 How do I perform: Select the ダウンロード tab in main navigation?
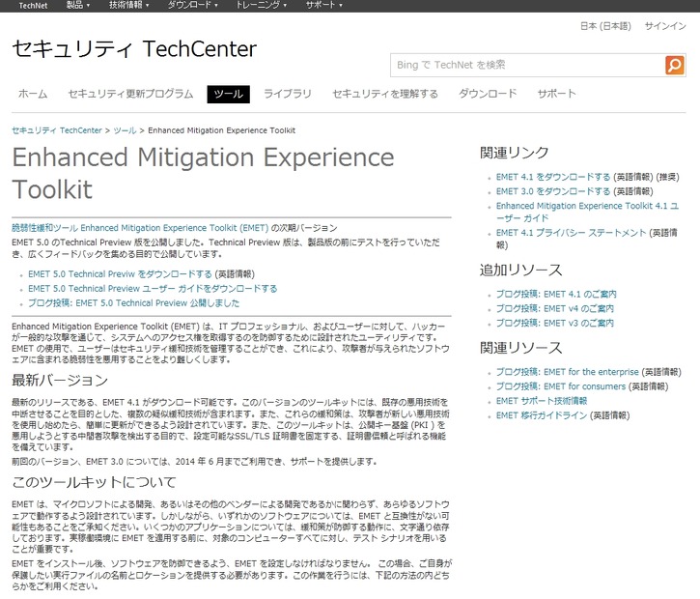[488, 94]
